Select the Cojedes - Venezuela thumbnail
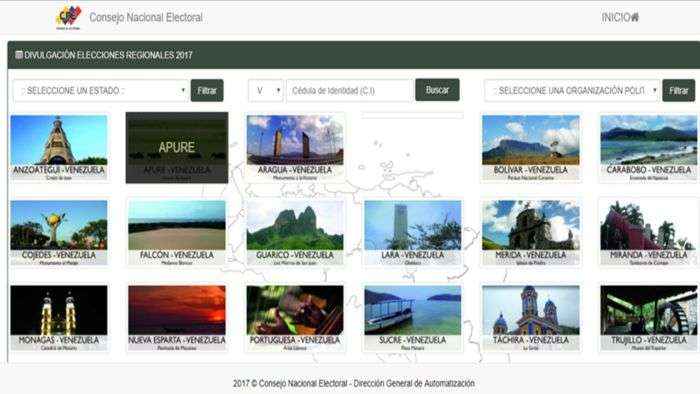This screenshot has height=394, width=700. click(x=59, y=232)
